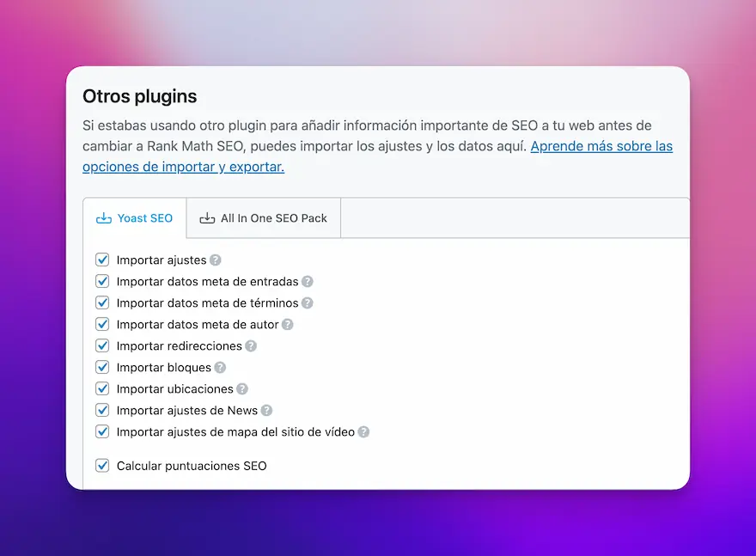Image resolution: width=756 pixels, height=556 pixels.
Task: Click help icon beside Importar redirecciones
Action: (251, 345)
